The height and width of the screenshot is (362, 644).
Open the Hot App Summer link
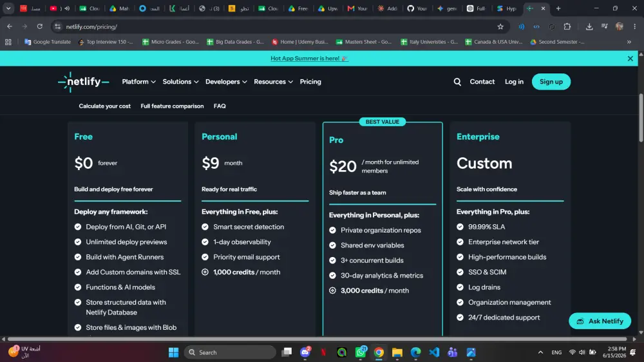(309, 59)
